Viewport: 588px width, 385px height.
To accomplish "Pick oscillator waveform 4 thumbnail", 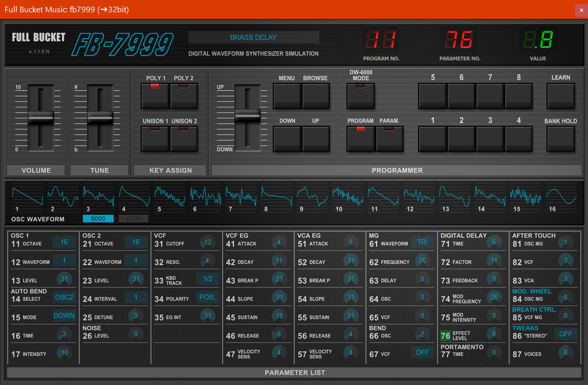I will pos(134,197).
